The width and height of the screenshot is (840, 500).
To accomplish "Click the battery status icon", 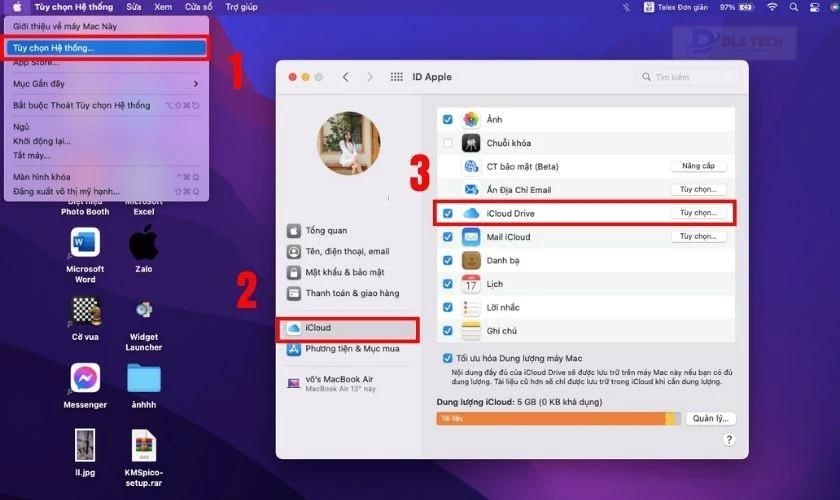I will tap(746, 7).
